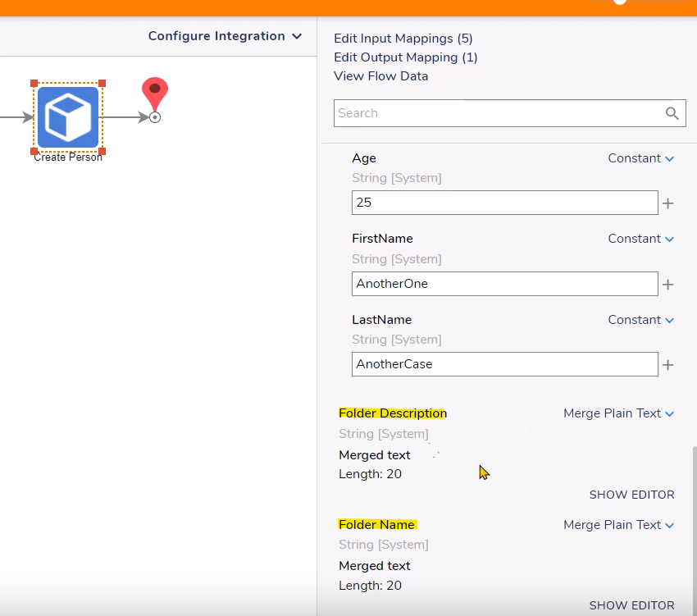Viewport: 697px width, 616px height.
Task: Click Length: 20 under Folder Name
Action: tap(370, 586)
